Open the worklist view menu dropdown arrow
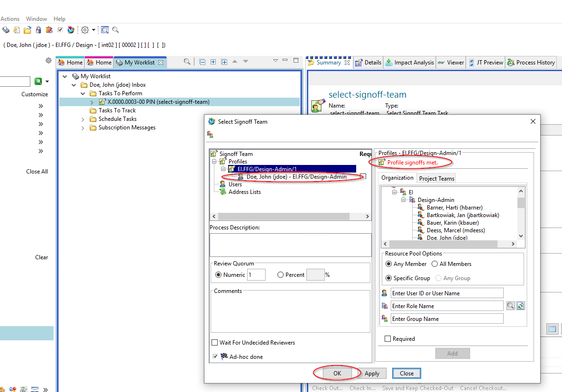Screen dimensions: 562x392 coord(275,61)
